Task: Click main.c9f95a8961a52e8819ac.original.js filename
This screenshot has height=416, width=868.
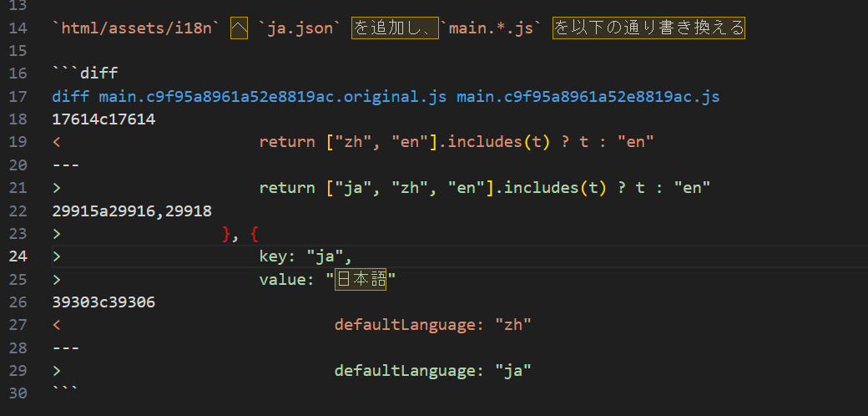Action: point(272,97)
